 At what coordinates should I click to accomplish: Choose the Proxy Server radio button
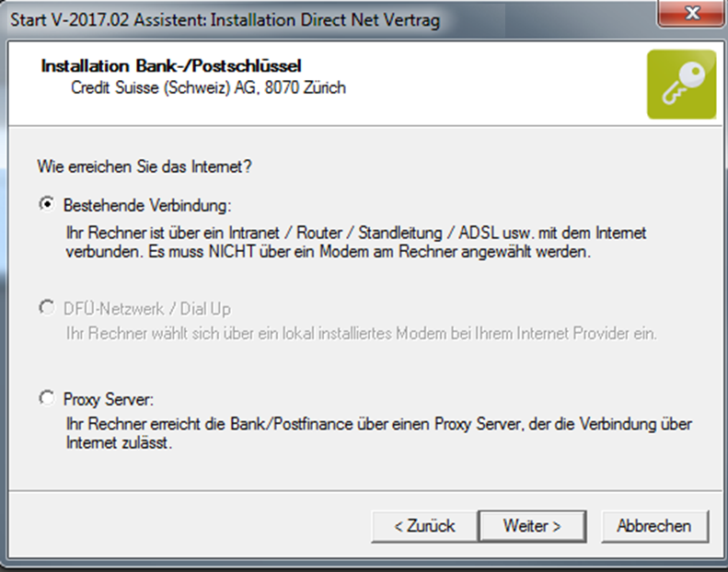click(46, 398)
